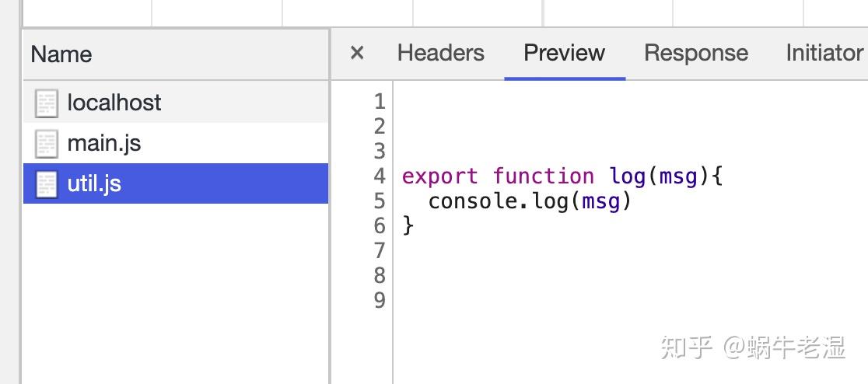The height and width of the screenshot is (384, 868).
Task: Select the localhost request name
Action: (114, 103)
